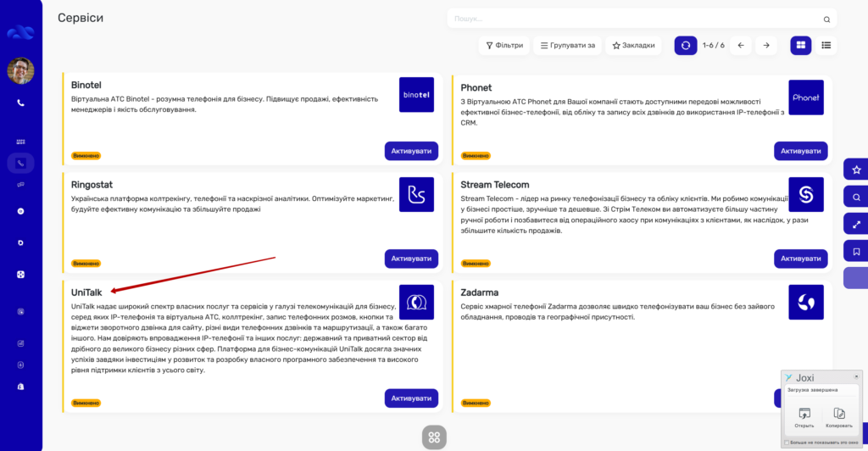Activate the UniTalk service
This screenshot has height=451, width=868.
411,398
